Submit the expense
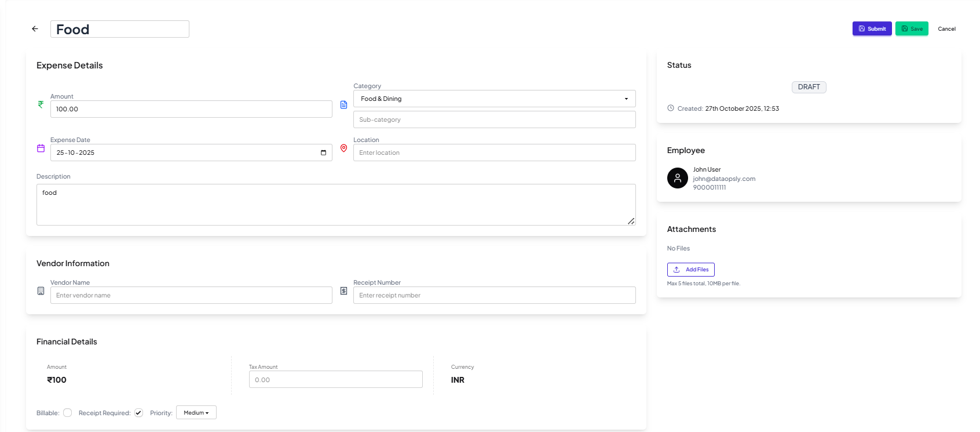Viewport: 980px width, 432px height. coord(872,29)
